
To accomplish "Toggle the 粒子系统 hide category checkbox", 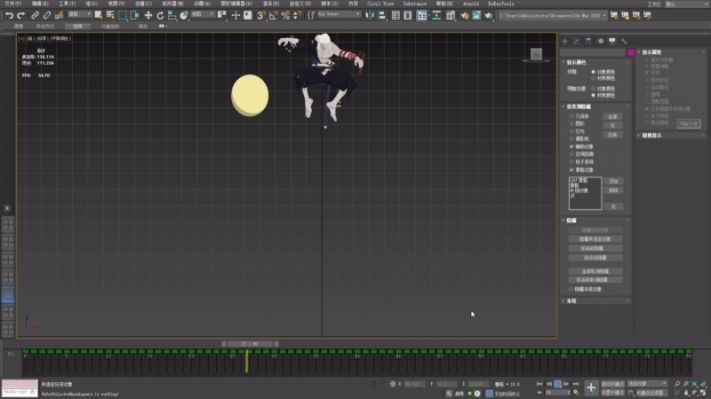I will click(x=571, y=162).
